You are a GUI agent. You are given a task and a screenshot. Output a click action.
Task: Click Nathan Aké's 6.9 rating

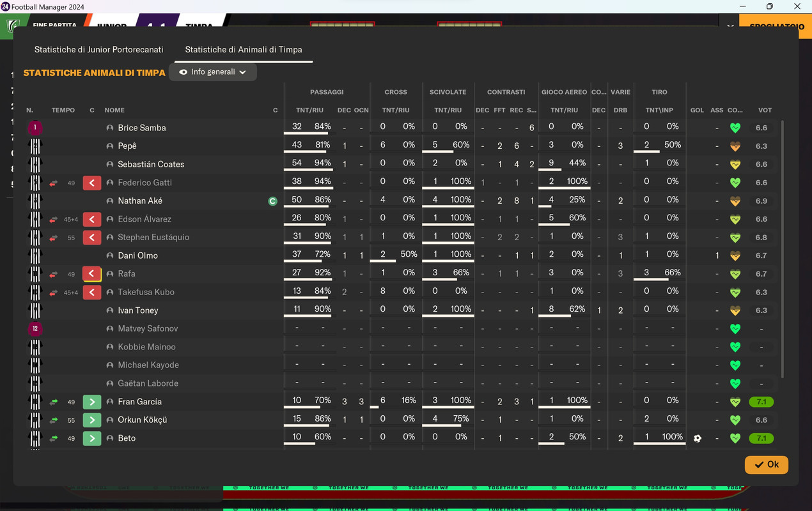pos(761,201)
